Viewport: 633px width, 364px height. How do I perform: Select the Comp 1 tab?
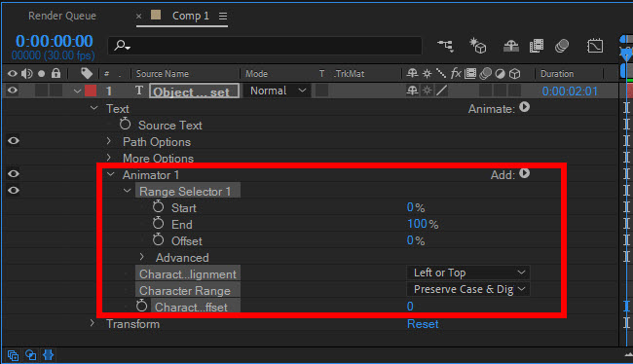coord(191,16)
